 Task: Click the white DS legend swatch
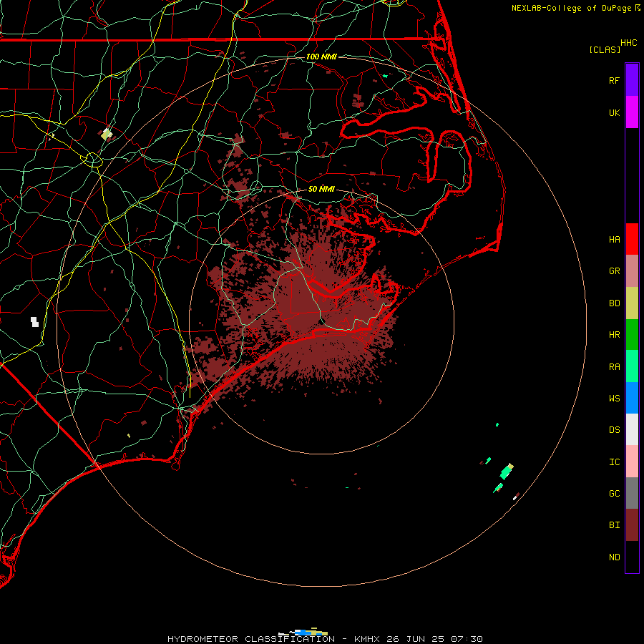[632, 429]
